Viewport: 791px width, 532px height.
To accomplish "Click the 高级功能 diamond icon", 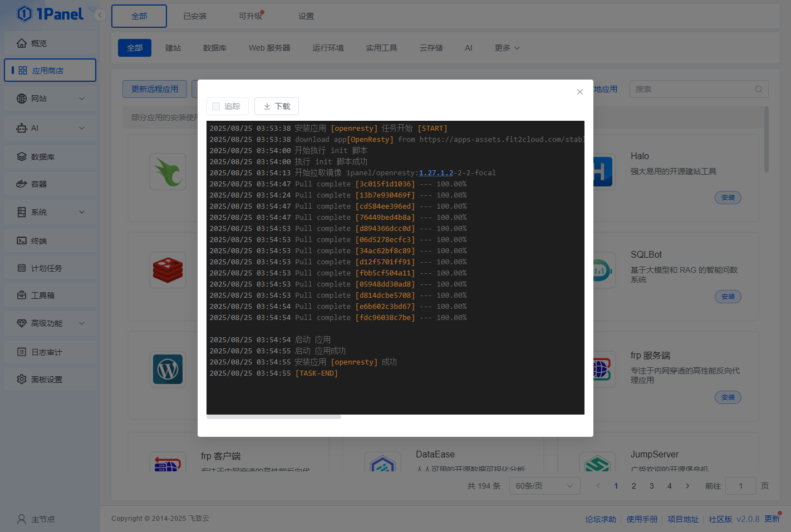I will (22, 323).
